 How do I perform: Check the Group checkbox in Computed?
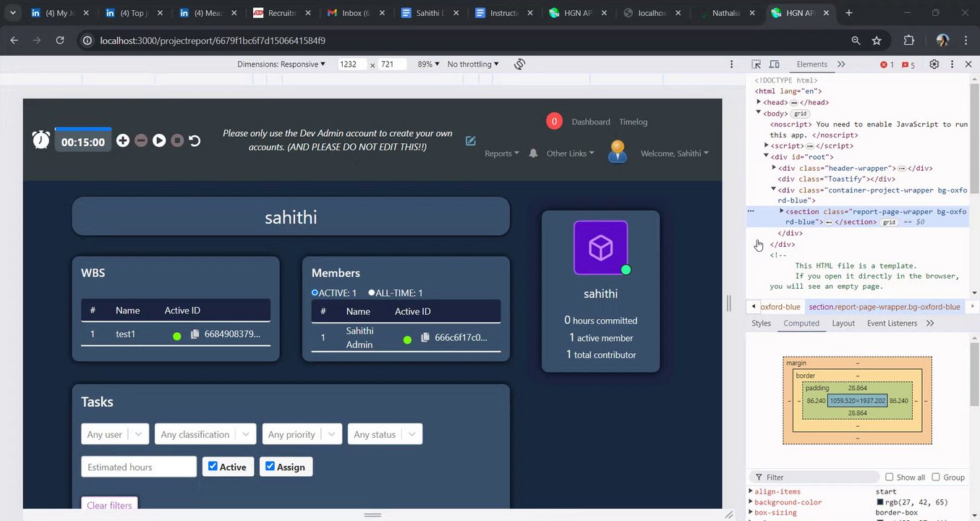(936, 477)
